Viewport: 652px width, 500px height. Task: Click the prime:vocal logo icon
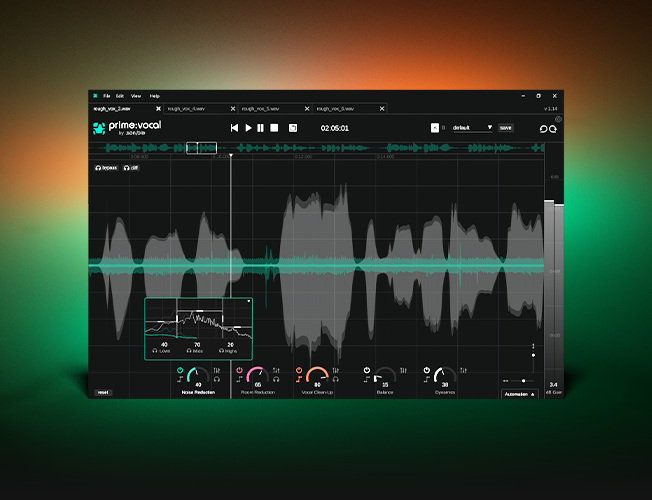99,128
